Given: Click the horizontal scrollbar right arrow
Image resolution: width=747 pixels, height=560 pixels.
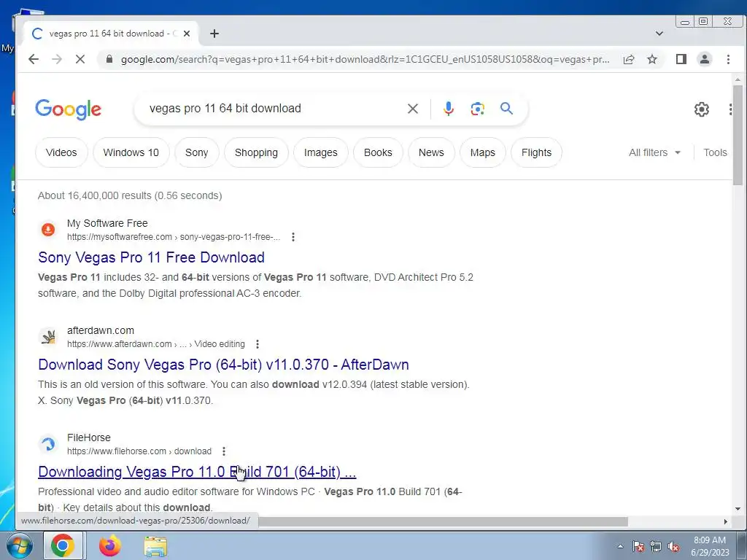Looking at the screenshot, I should 726,521.
